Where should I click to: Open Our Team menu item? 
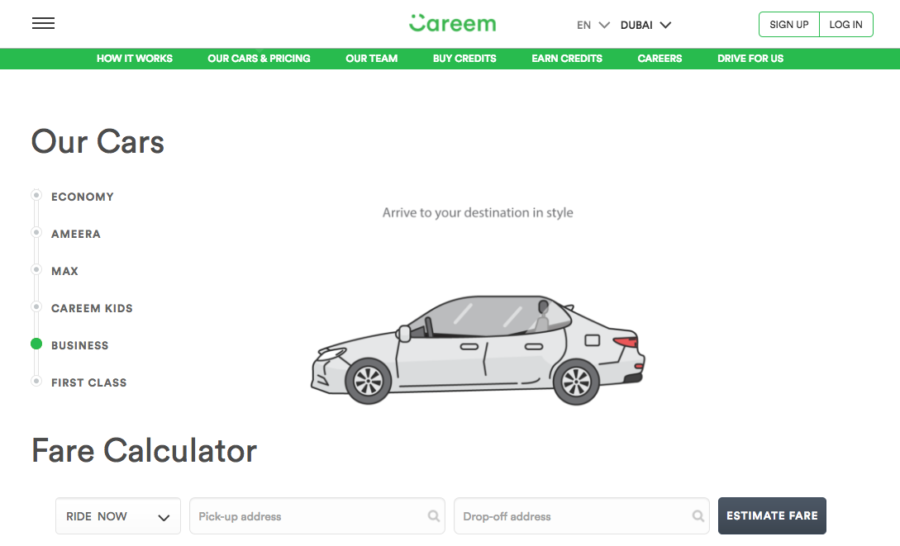(371, 59)
